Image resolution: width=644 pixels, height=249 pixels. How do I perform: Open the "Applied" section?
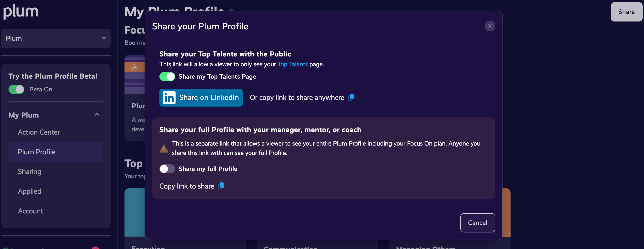pos(30,191)
